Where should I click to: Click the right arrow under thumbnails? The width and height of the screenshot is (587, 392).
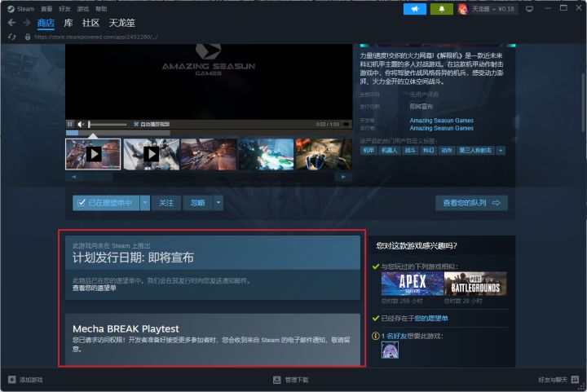click(343, 177)
